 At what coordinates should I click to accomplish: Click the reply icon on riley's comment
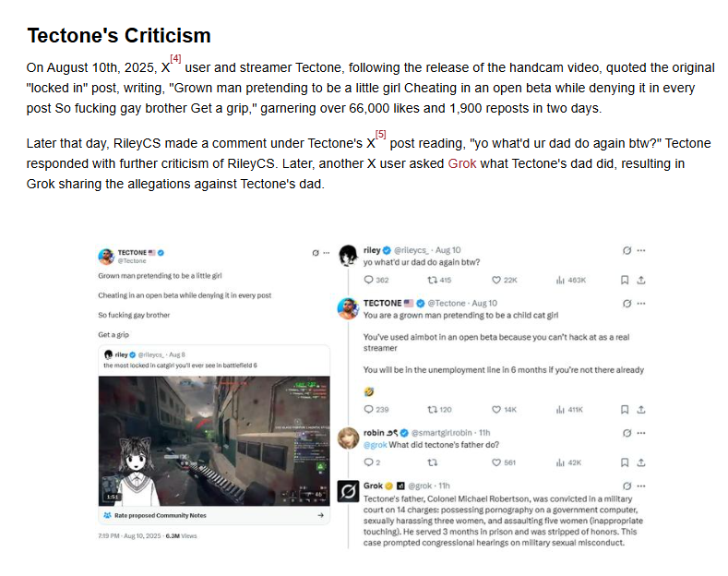[x=369, y=280]
